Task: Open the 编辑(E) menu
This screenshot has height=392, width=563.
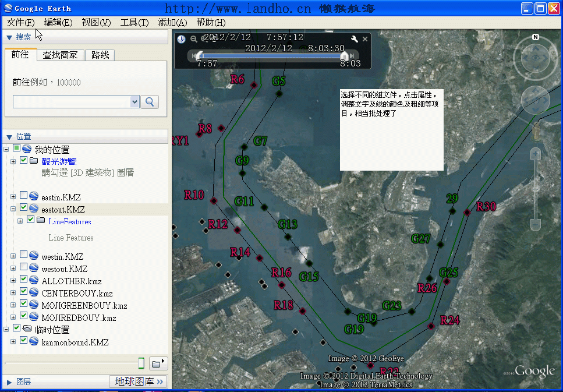Action: [58, 23]
